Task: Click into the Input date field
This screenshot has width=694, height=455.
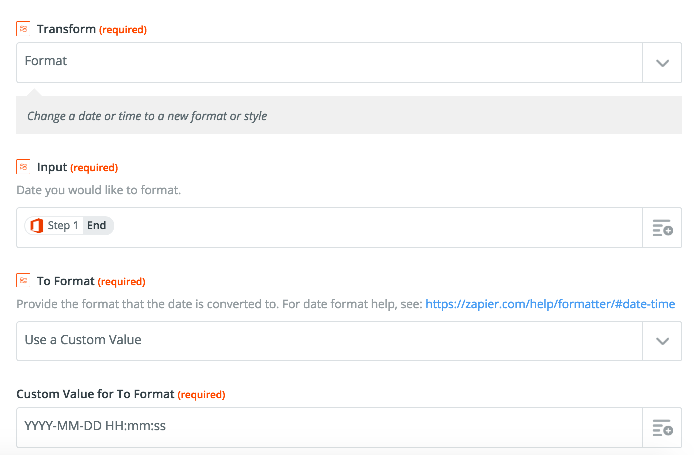Action: click(x=329, y=228)
